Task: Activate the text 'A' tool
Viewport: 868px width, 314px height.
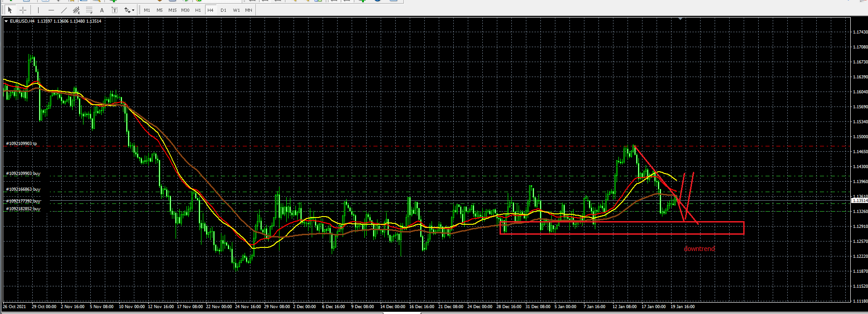Action: click(102, 10)
